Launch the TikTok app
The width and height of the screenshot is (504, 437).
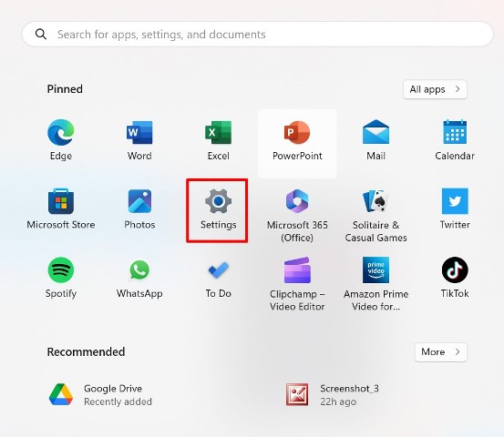point(455,270)
